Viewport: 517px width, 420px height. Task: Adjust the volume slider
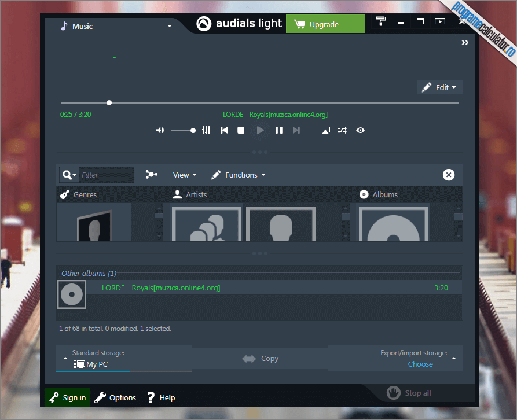coord(184,130)
